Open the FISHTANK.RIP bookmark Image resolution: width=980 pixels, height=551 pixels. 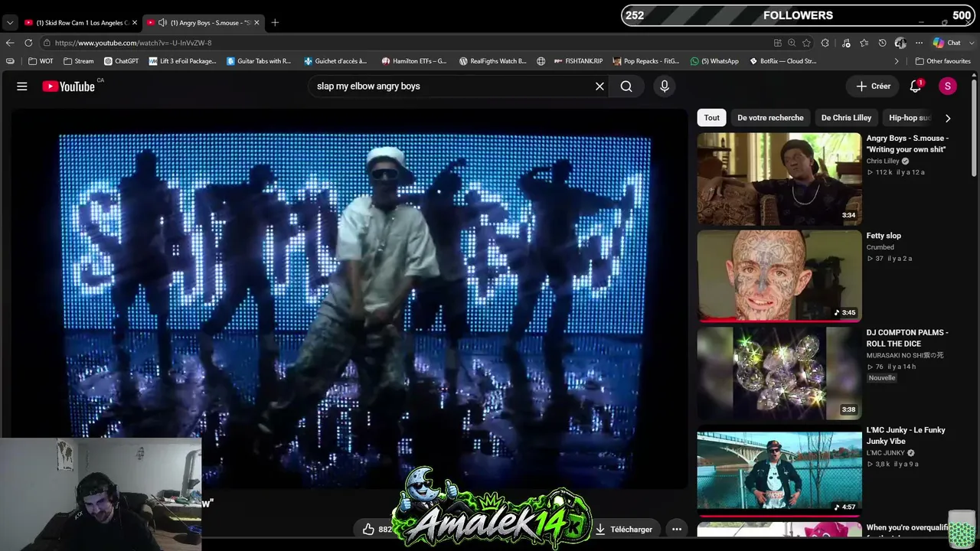[578, 61]
